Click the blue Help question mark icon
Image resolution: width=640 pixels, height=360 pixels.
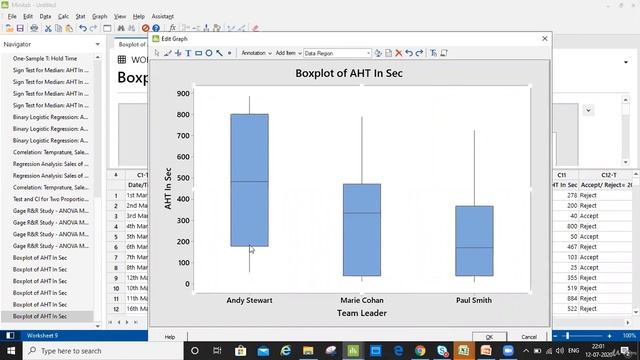coord(156,28)
